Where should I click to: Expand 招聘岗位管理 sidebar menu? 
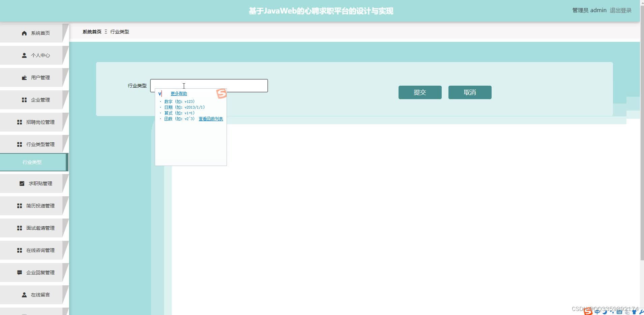coord(34,122)
